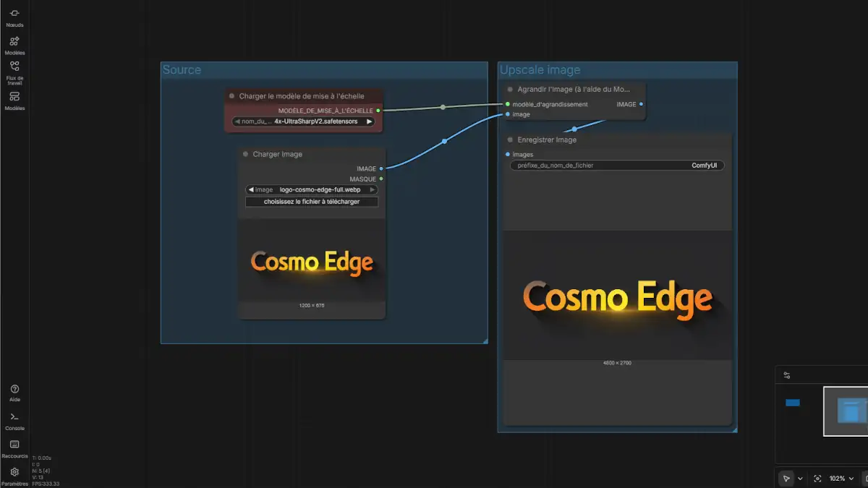This screenshot has height=488, width=868.
Task: Click the minimap settings sliders icon
Action: point(787,375)
